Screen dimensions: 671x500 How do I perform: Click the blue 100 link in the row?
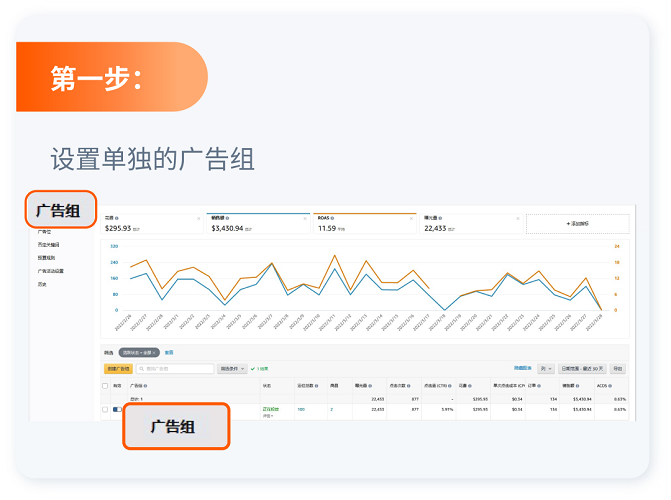tap(301, 410)
